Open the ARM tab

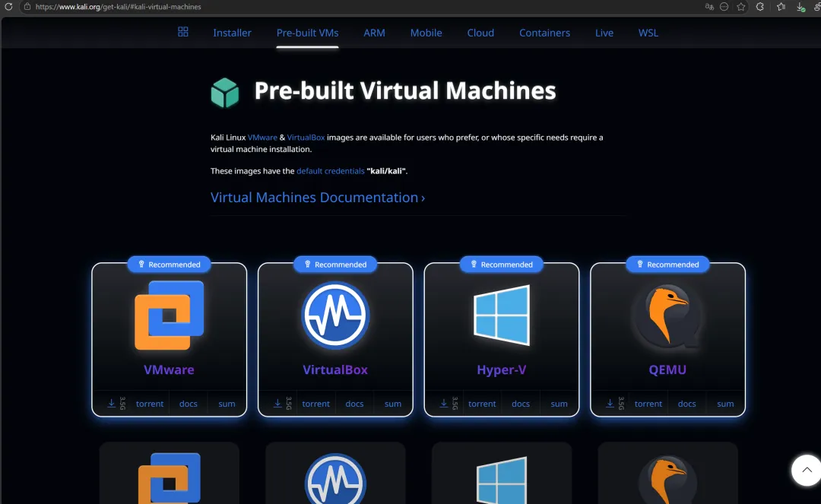(374, 33)
